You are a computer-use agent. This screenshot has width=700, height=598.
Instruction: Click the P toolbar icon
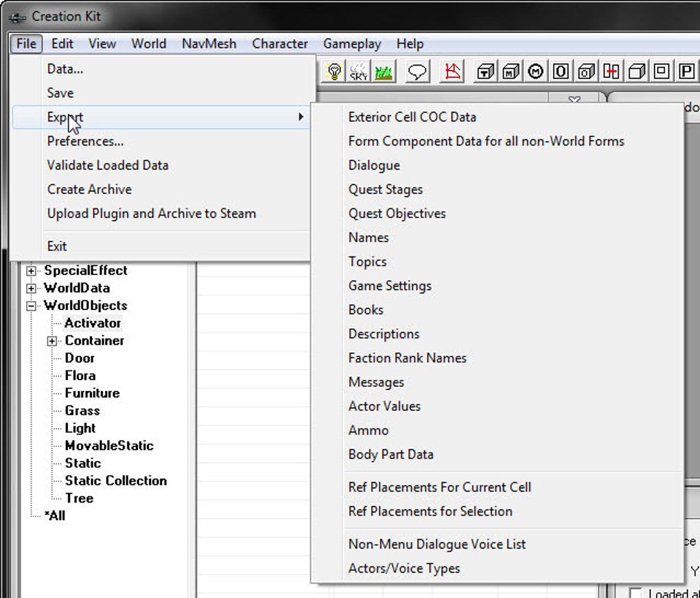click(686, 71)
